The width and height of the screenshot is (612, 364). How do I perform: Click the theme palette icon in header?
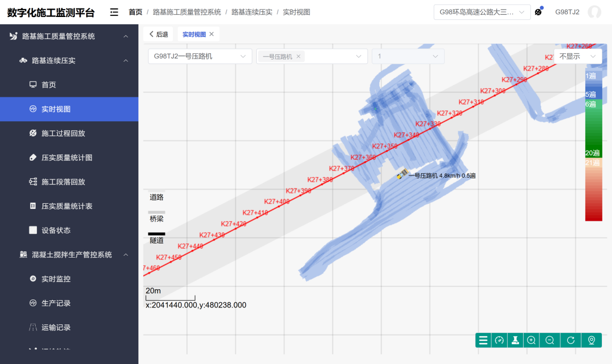538,12
